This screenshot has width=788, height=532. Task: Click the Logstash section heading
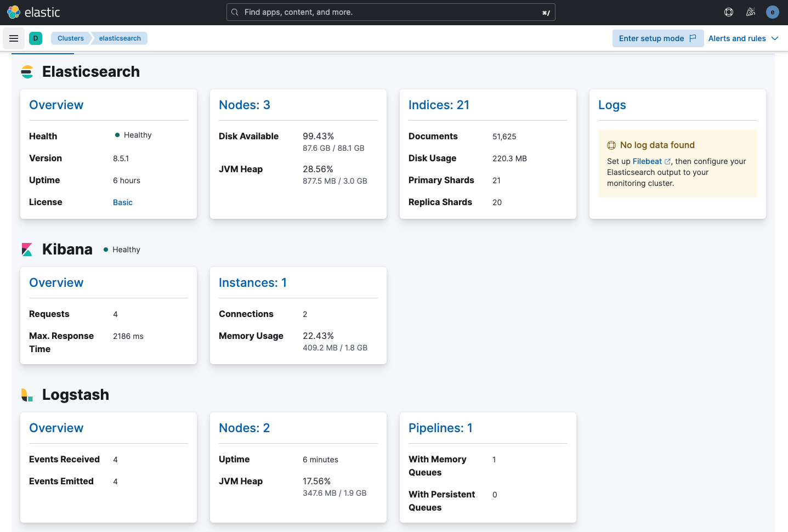click(76, 395)
